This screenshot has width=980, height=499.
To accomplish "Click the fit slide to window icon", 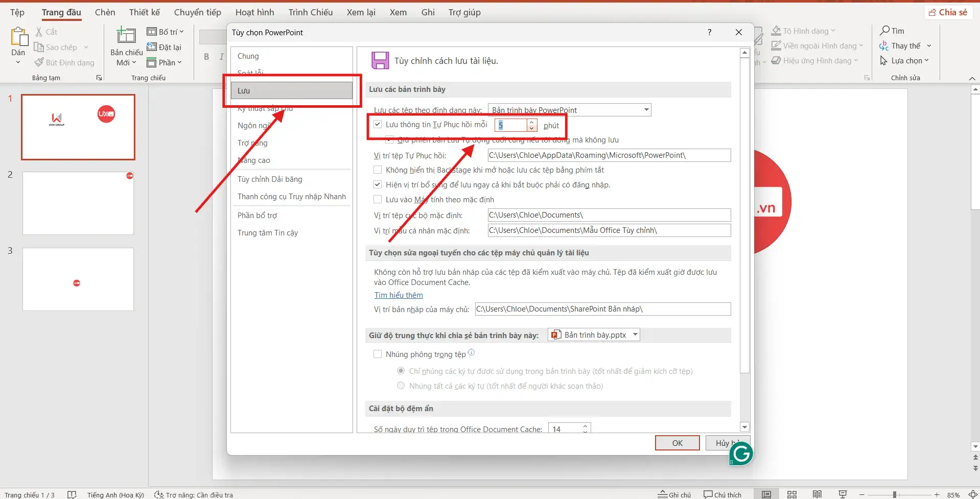I will click(x=973, y=494).
